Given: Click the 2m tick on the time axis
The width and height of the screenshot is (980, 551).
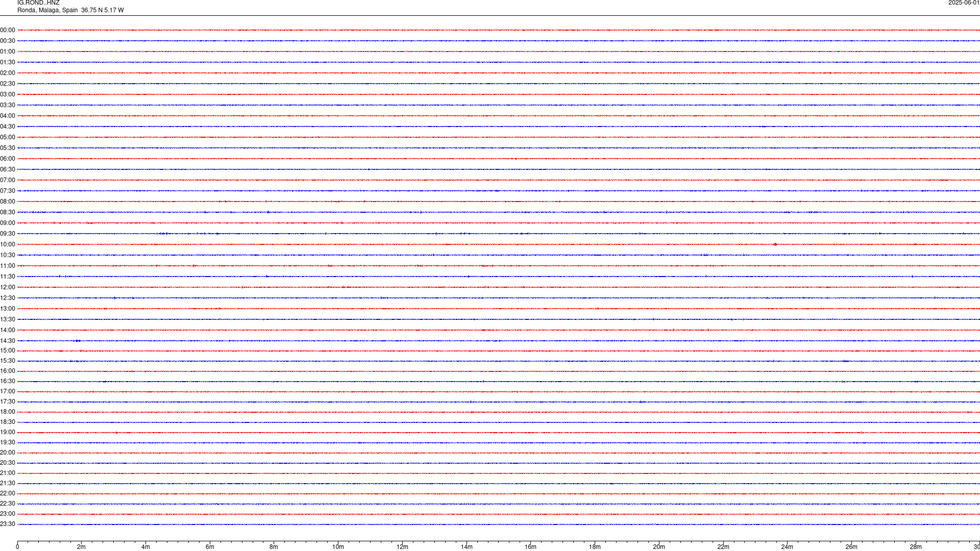Looking at the screenshot, I should click(x=82, y=547).
